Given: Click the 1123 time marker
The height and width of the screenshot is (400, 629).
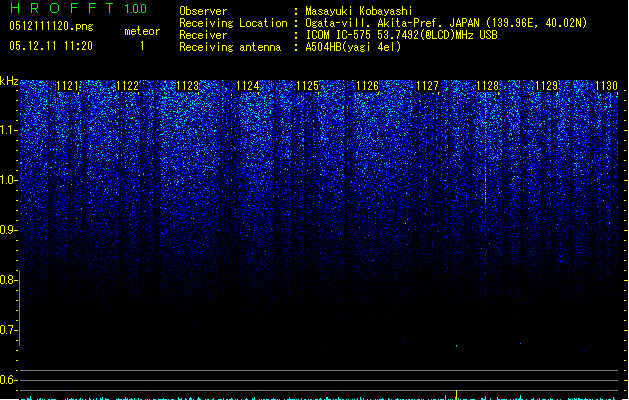Looking at the screenshot, I should point(187,86).
